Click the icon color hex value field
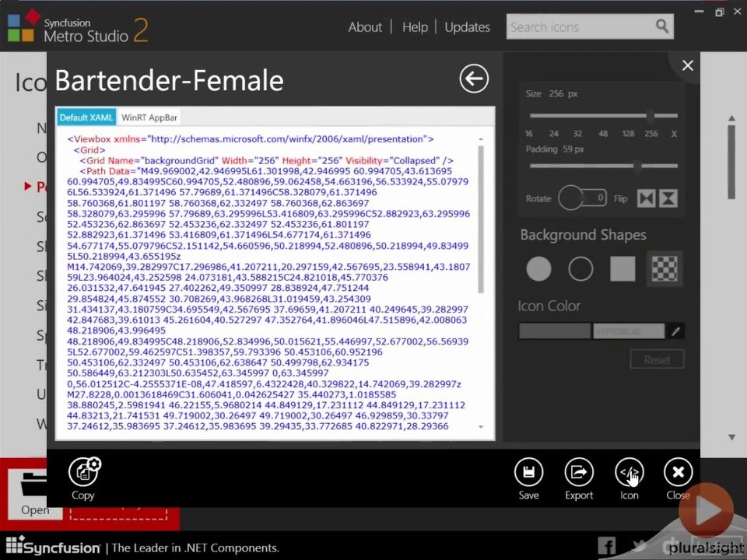This screenshot has width=747, height=560. coord(629,331)
